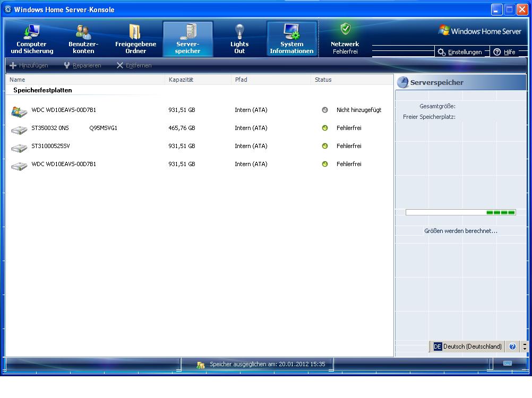Click the Speicher ausgeglichen am status text
Screen dimensions: 532x398
pos(268,364)
